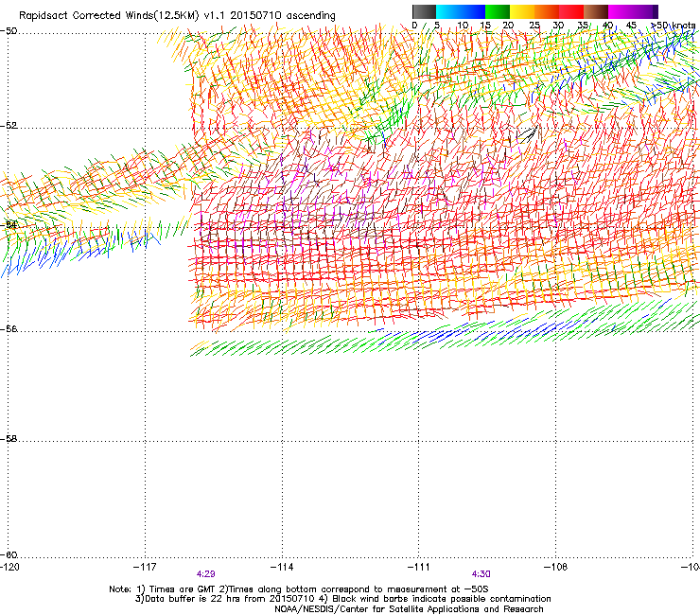Image resolution: width=700 pixels, height=615 pixels.
Task: Click the -111 longitude axis label
Action: coord(419,567)
